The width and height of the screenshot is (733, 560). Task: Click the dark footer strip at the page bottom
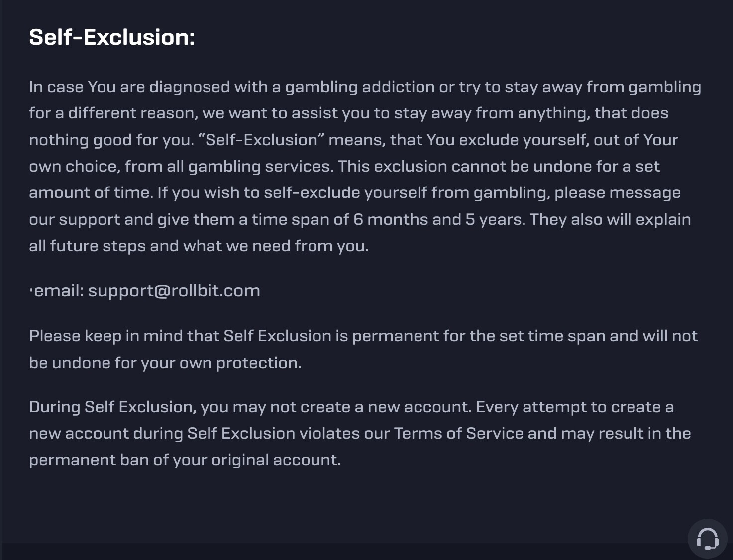click(343, 552)
